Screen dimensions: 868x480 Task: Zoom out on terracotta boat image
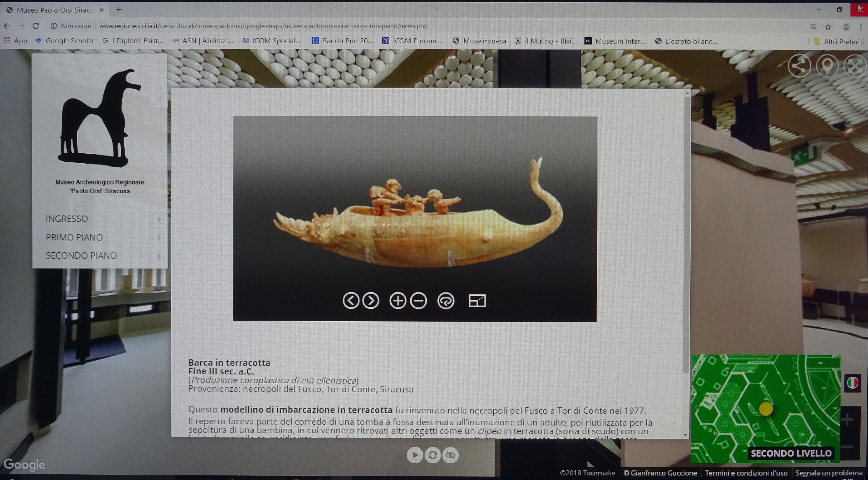419,300
